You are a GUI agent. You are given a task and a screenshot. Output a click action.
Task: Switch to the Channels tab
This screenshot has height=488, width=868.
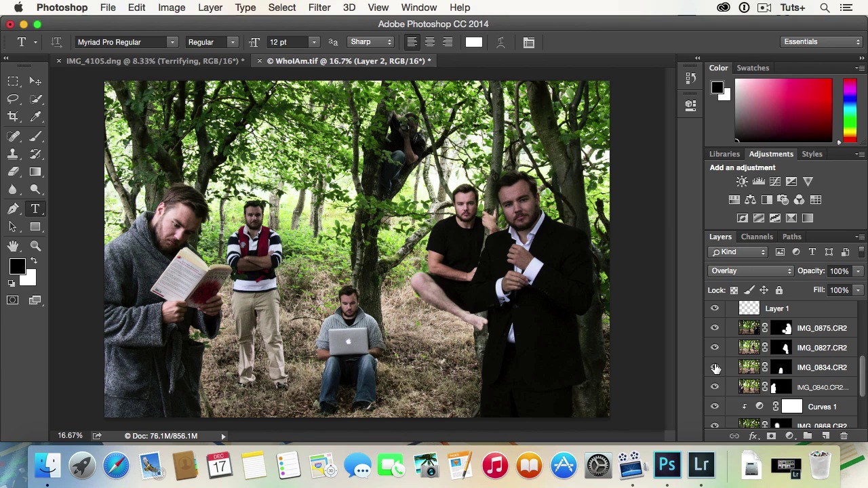point(757,237)
